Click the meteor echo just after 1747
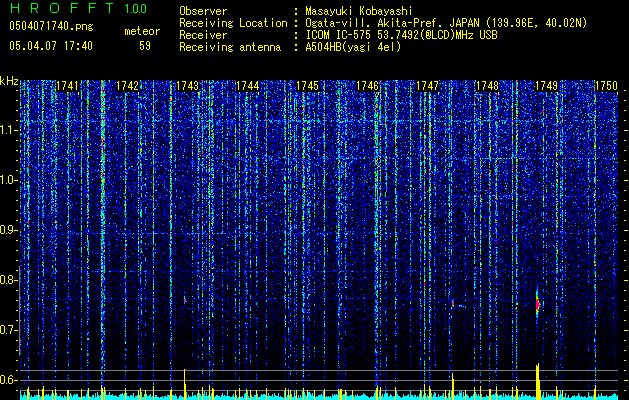The image size is (629, 400). click(453, 303)
